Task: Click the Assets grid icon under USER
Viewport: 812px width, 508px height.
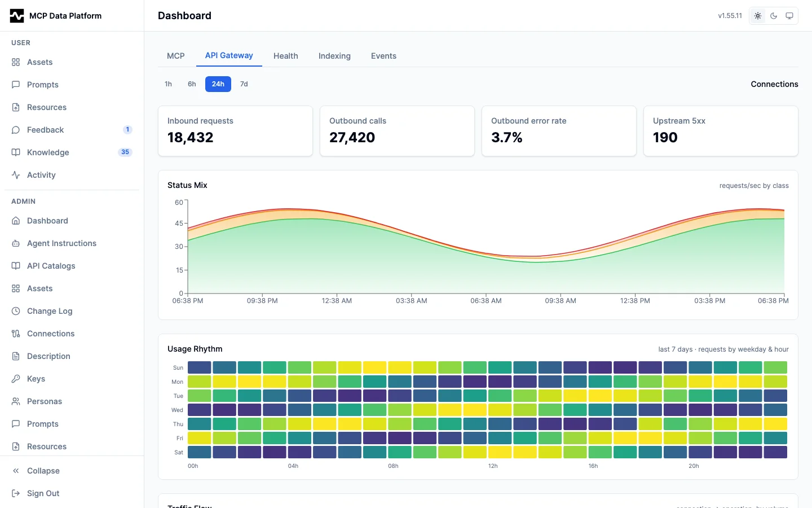Action: click(16, 62)
